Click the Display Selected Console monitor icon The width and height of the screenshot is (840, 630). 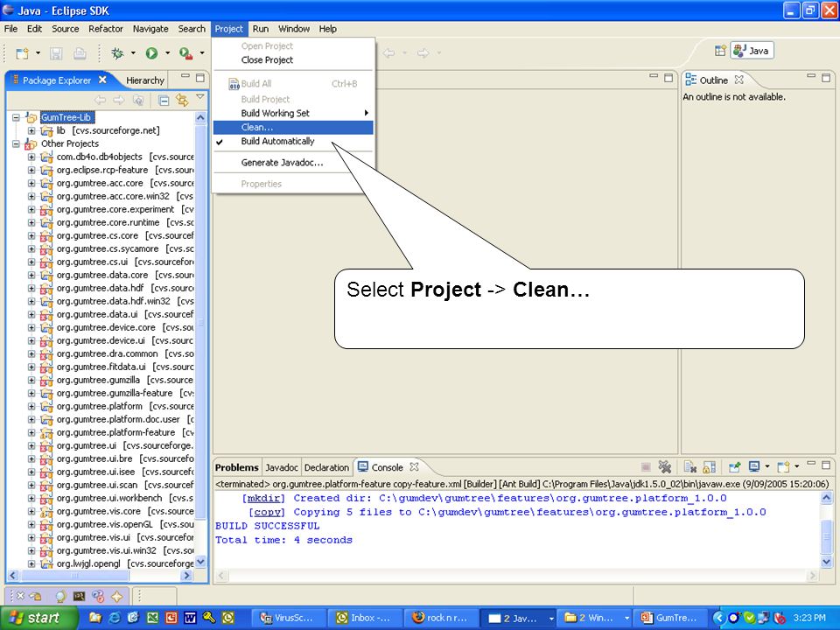(x=753, y=466)
